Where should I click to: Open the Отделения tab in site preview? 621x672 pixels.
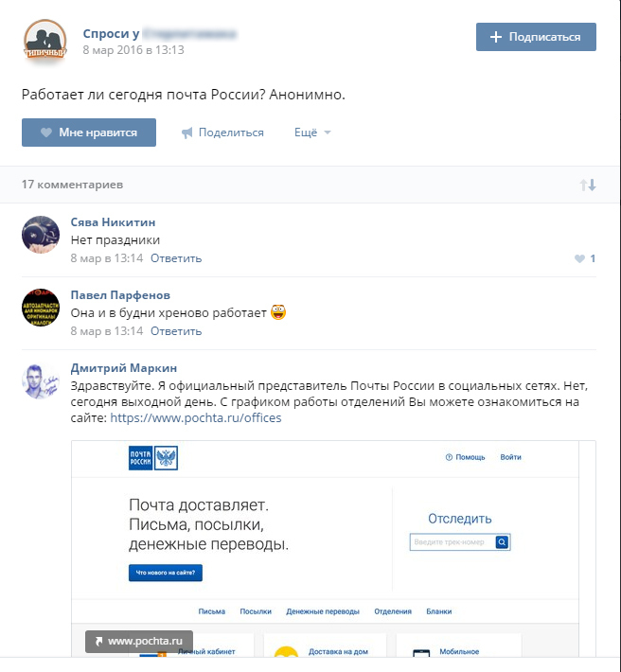(x=393, y=611)
